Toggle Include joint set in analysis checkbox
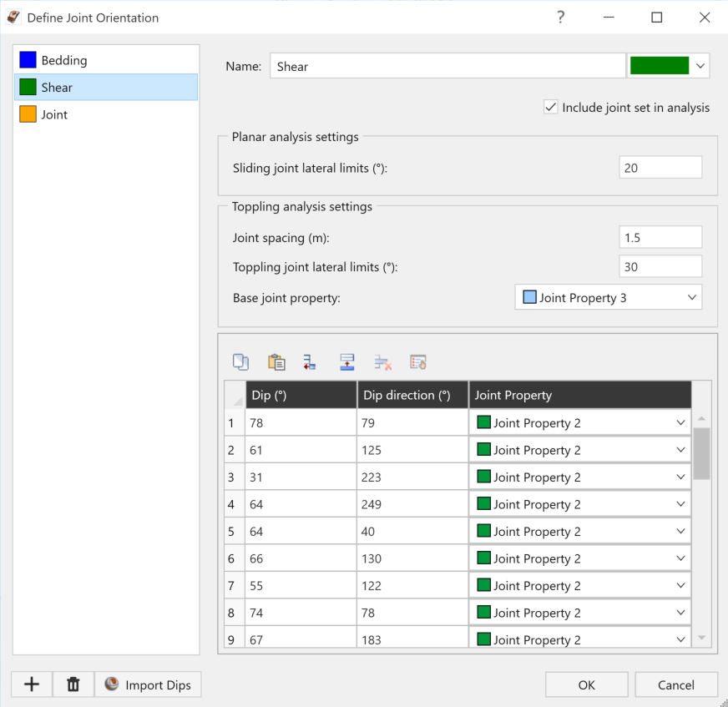 click(551, 107)
